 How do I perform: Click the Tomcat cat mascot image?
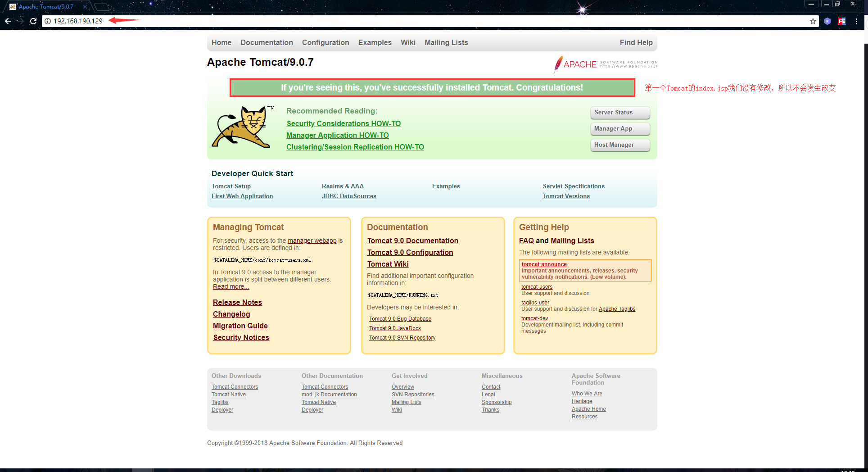pos(243,127)
